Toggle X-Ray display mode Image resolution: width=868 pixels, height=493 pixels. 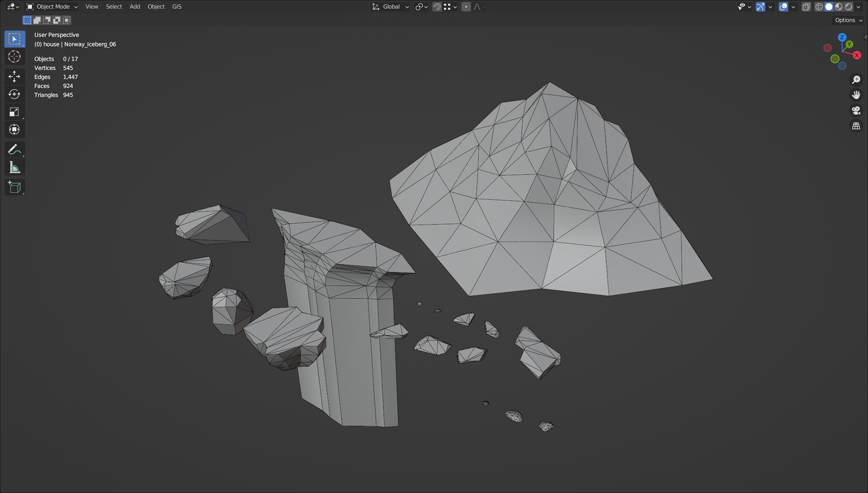coord(806,7)
